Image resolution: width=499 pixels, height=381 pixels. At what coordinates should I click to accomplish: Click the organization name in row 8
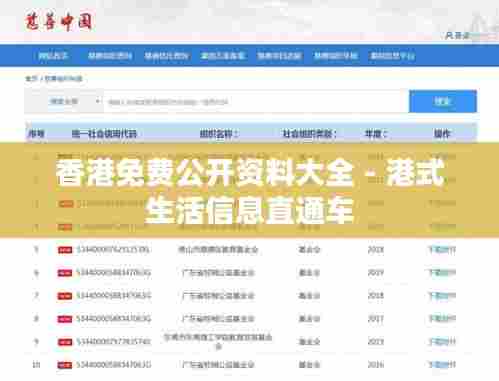pos(218,319)
